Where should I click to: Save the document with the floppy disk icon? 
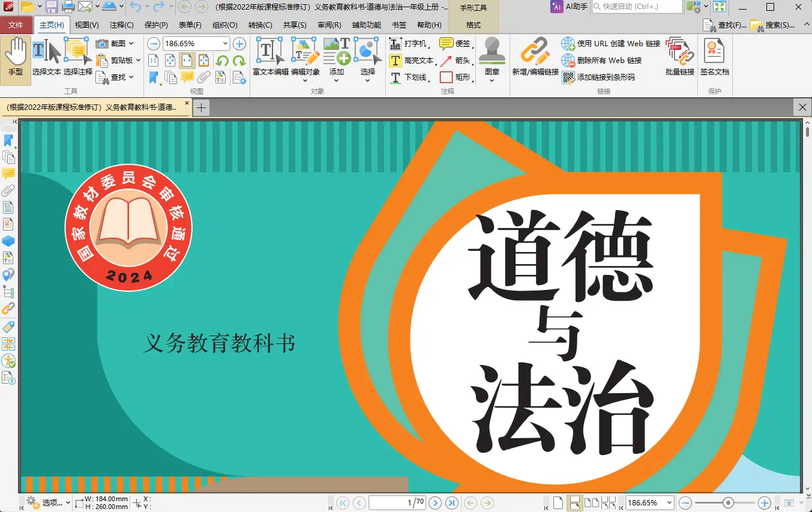[x=52, y=7]
